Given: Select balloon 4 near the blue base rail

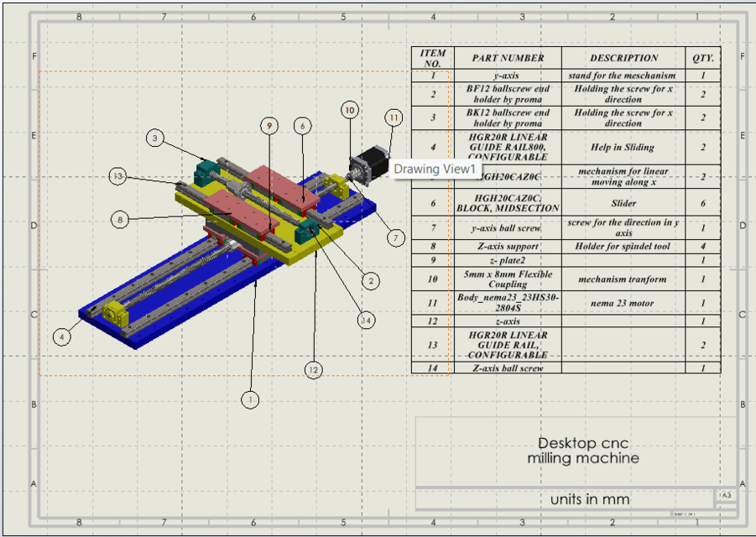Looking at the screenshot, I should pos(60,337).
